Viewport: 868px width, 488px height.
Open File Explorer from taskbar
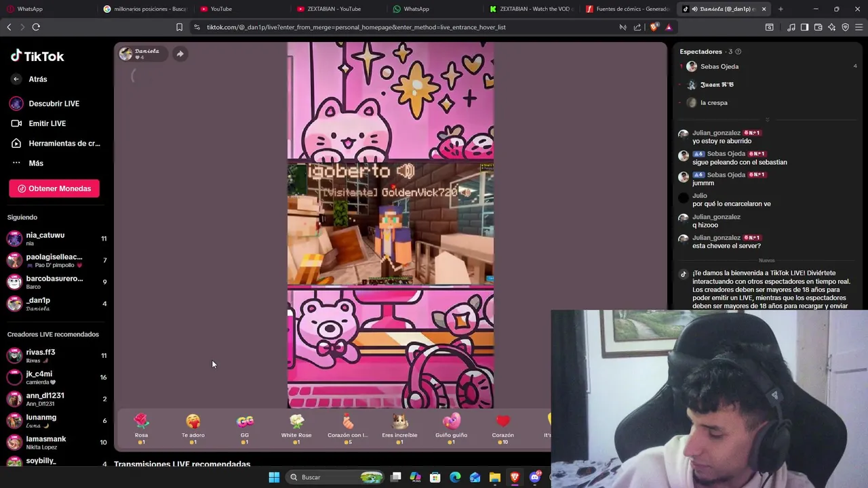point(495,477)
